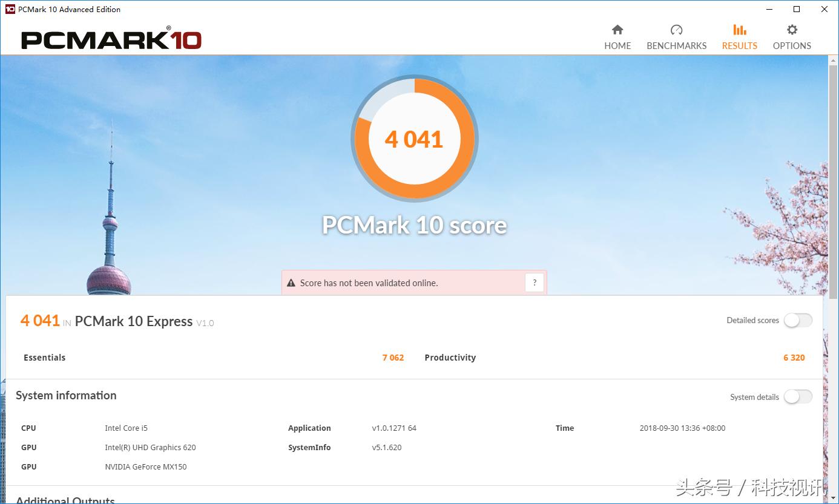Open the question mark help button
Viewport: 839px width, 504px height.
pyautogui.click(x=534, y=283)
